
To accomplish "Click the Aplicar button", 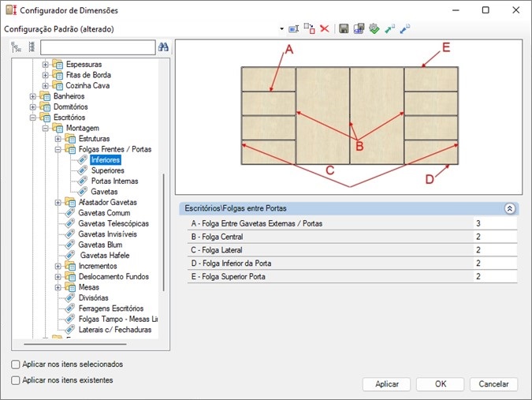I will click(x=386, y=384).
